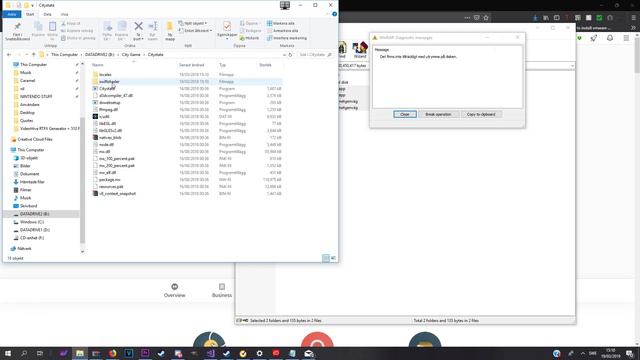Select the locales folder

[x=105, y=75]
